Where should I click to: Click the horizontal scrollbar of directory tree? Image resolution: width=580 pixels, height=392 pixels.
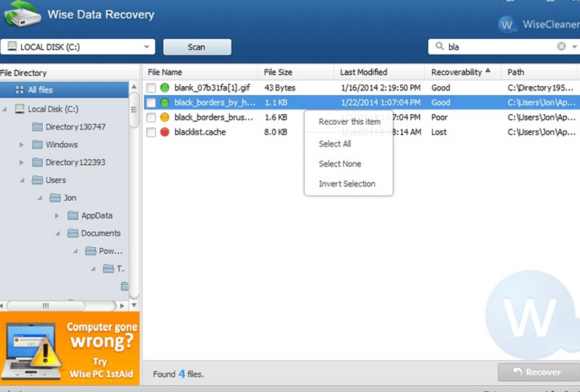(46, 306)
